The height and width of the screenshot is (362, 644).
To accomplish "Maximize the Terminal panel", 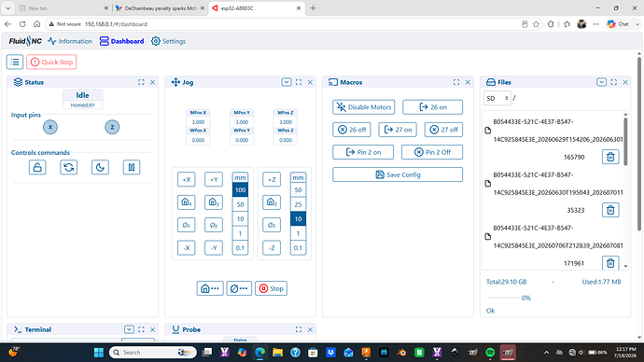I will coord(141,329).
